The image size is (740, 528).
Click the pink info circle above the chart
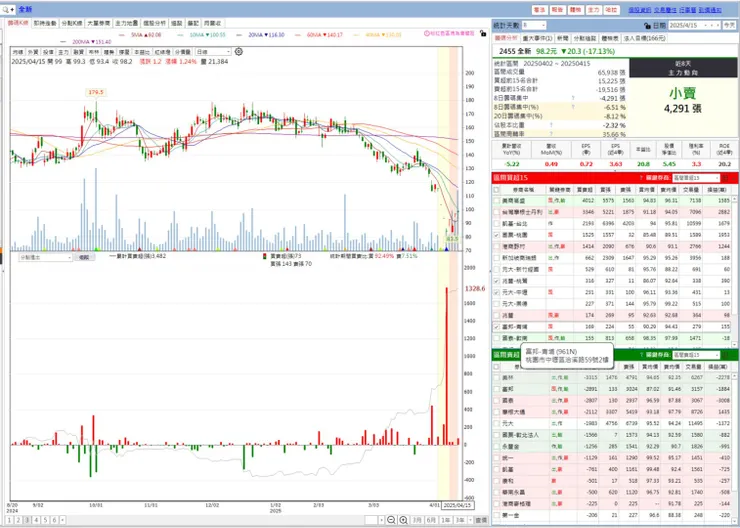coord(427,34)
